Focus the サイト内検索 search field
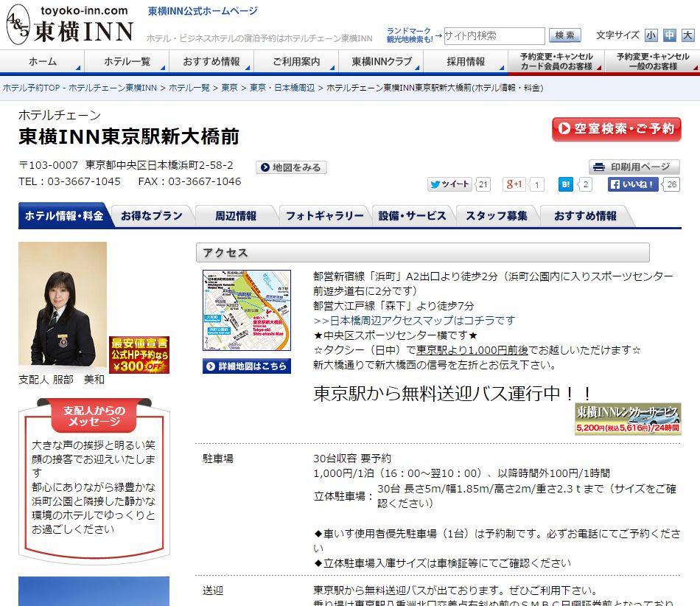 (x=494, y=35)
